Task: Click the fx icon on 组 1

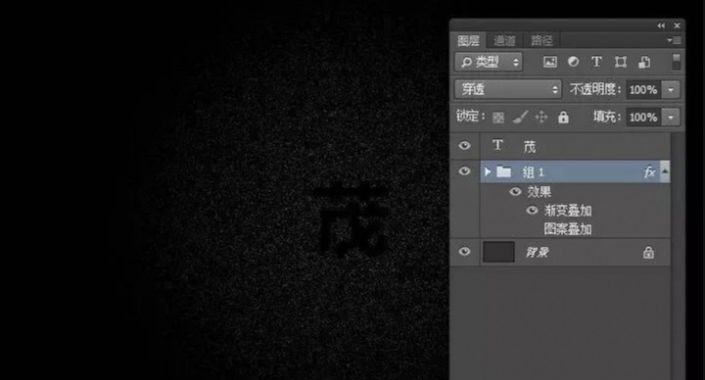Action: 650,172
